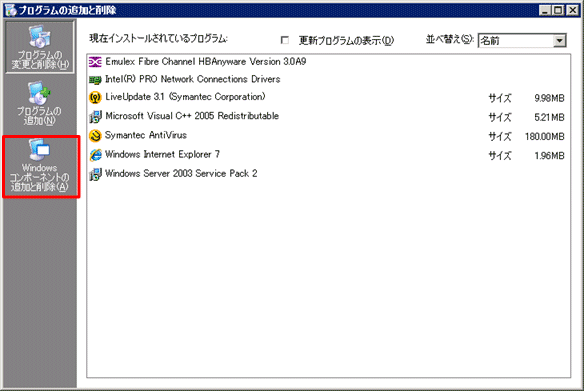Open Windows コンポーネントの追加と削除

[x=39, y=166]
